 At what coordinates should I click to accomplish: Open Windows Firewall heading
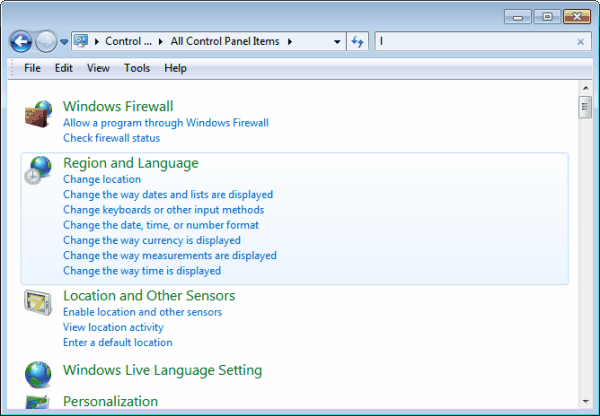click(118, 106)
